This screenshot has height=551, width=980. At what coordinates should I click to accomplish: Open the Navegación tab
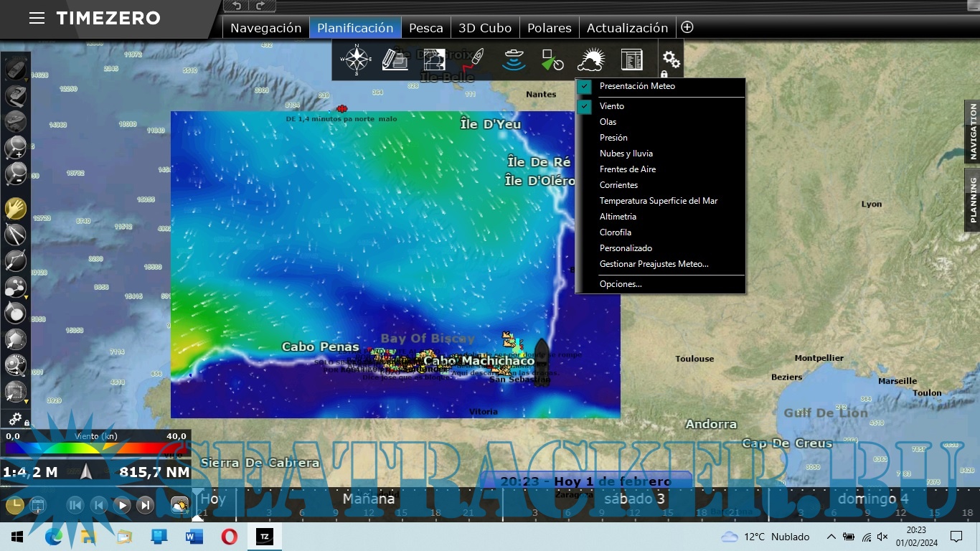265,27
